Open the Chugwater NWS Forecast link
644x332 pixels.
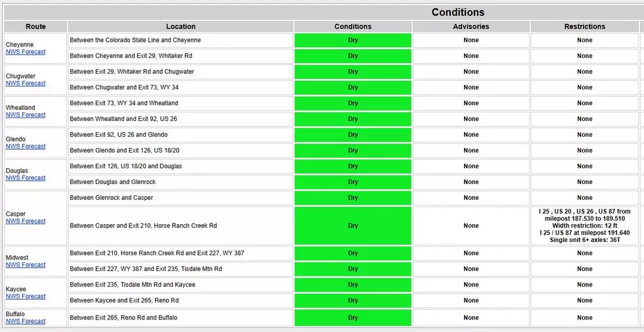coord(26,83)
